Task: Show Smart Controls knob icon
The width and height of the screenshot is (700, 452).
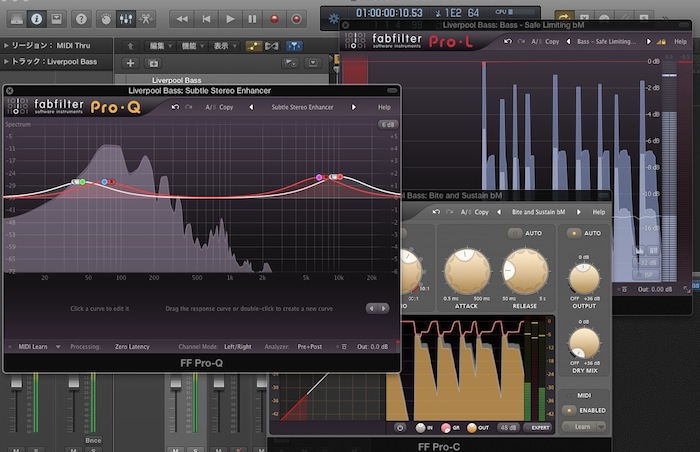Action: point(106,19)
